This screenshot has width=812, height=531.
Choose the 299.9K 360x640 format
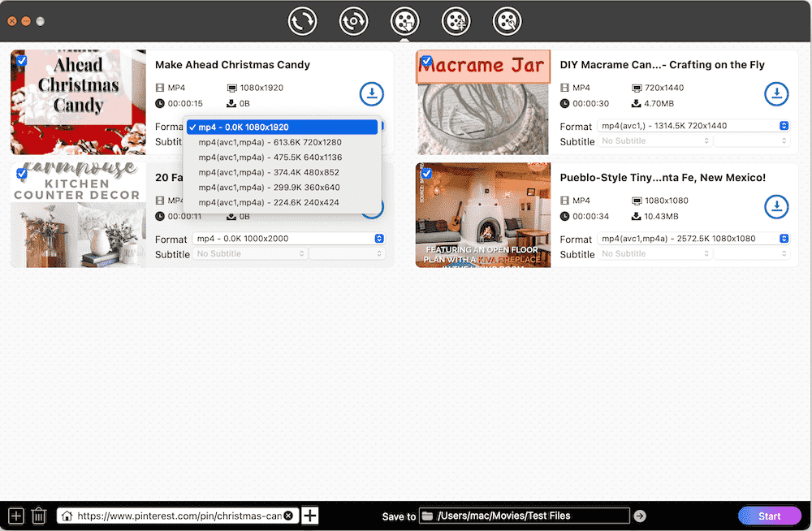[282, 187]
